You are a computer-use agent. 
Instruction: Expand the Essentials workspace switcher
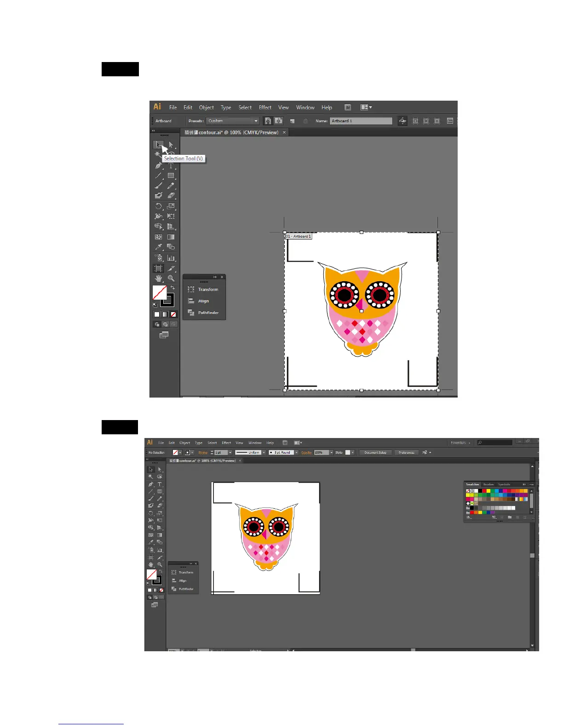point(460,443)
